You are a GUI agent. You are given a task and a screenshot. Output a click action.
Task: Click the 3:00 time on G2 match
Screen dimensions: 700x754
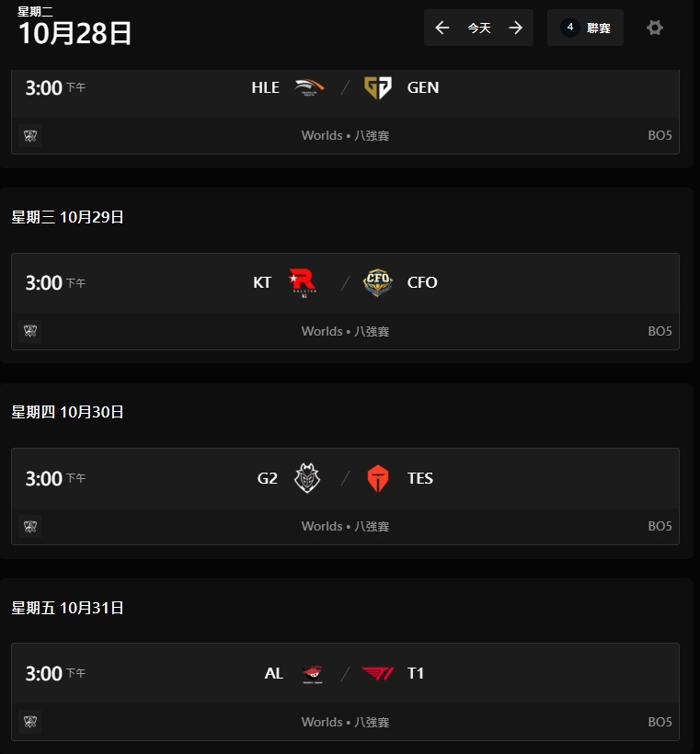pyautogui.click(x=43, y=478)
